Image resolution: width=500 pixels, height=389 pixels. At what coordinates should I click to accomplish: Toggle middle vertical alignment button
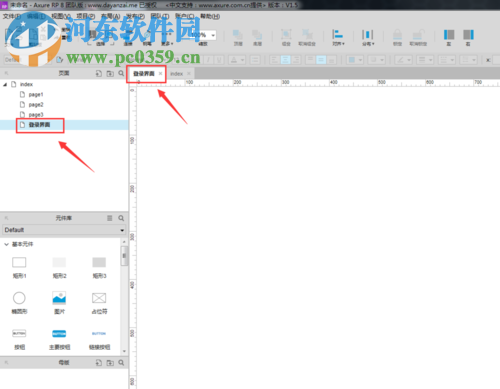321,60
